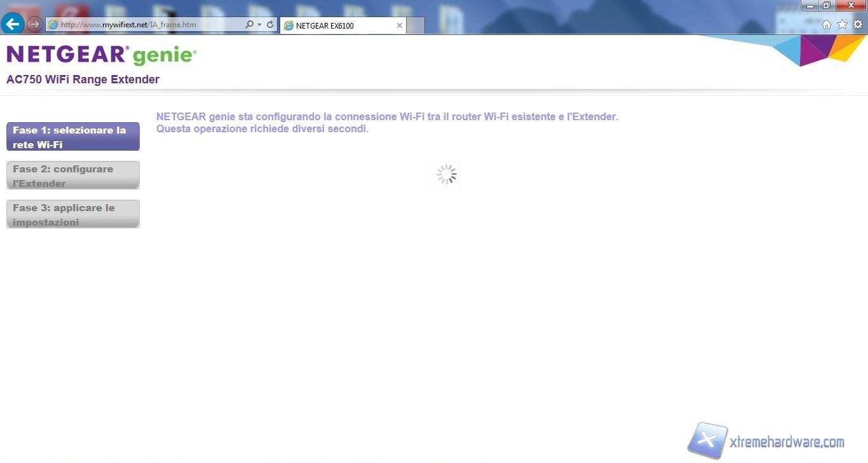The image size is (868, 463).
Task: Expand the address bar autocomplete dropdown arrow
Action: (259, 25)
